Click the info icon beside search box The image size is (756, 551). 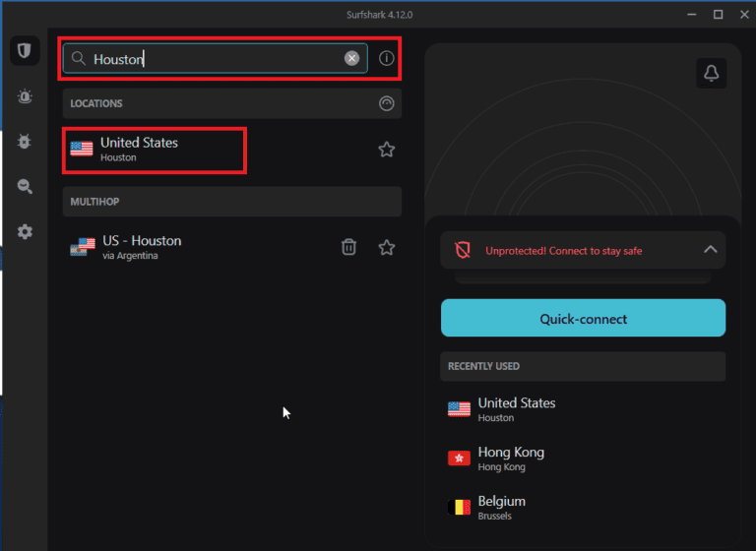coord(387,59)
